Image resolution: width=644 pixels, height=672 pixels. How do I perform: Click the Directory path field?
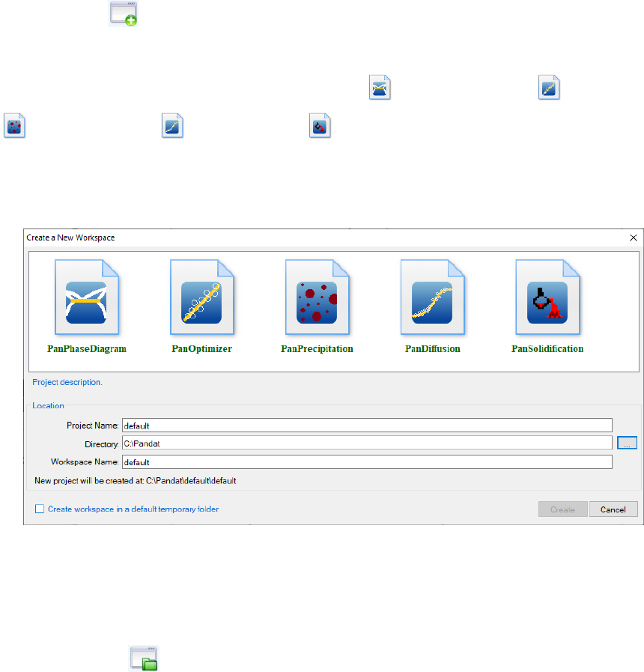click(367, 444)
